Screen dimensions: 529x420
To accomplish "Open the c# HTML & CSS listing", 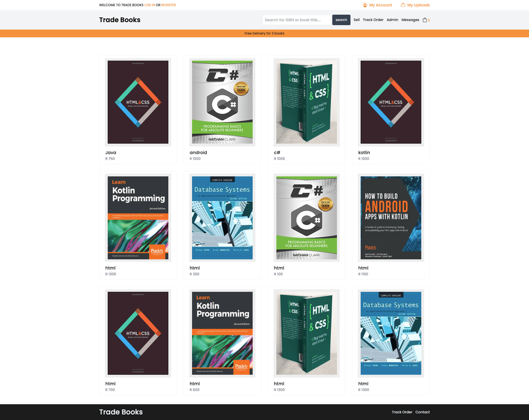I will click(306, 102).
